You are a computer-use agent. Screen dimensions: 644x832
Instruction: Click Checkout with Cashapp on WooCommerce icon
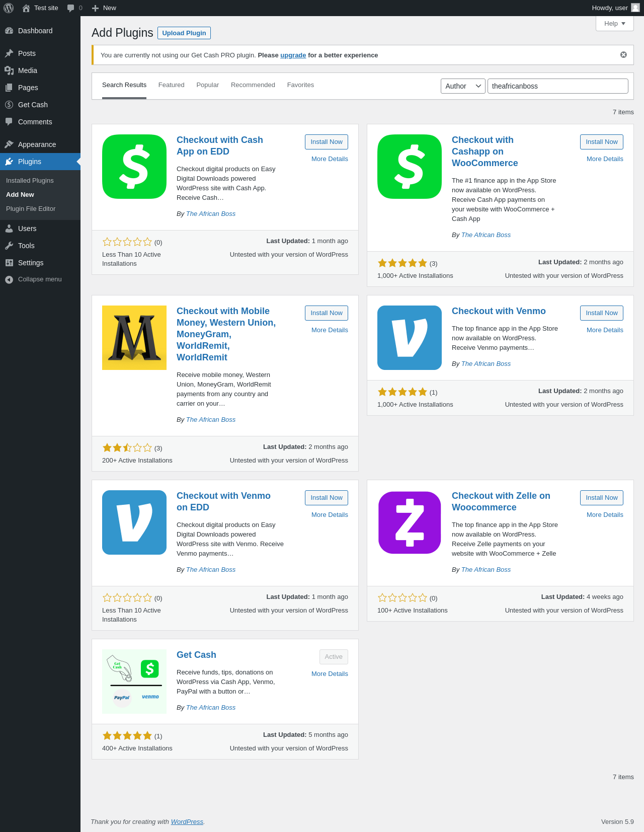(410, 167)
